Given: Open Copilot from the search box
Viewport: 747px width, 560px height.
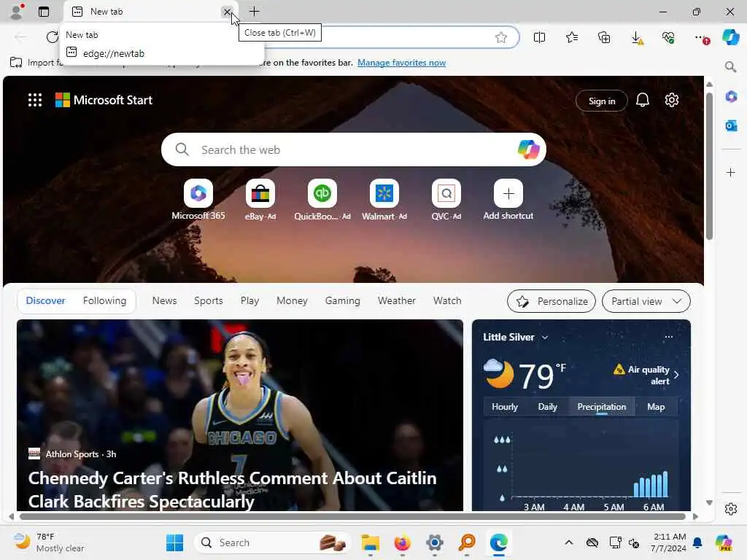Looking at the screenshot, I should (528, 149).
